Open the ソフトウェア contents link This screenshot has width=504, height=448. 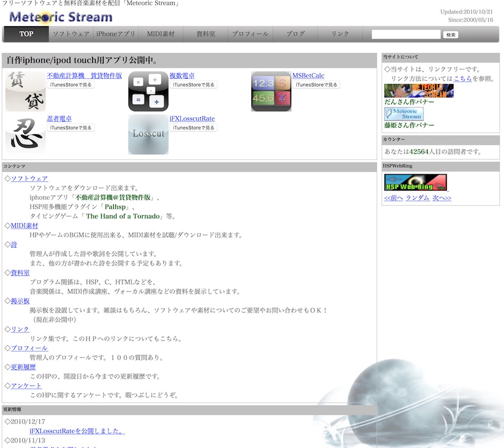[x=29, y=179]
